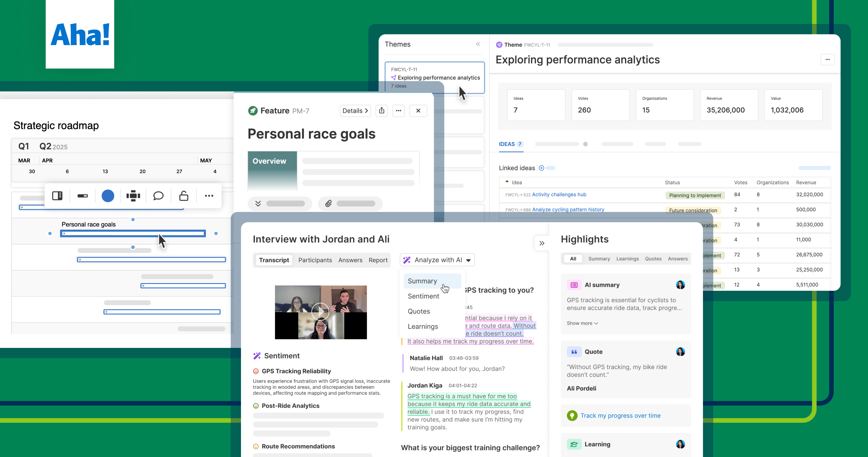Click the share icon in Feature header
Image resolution: width=868 pixels, height=457 pixels.
(x=381, y=111)
